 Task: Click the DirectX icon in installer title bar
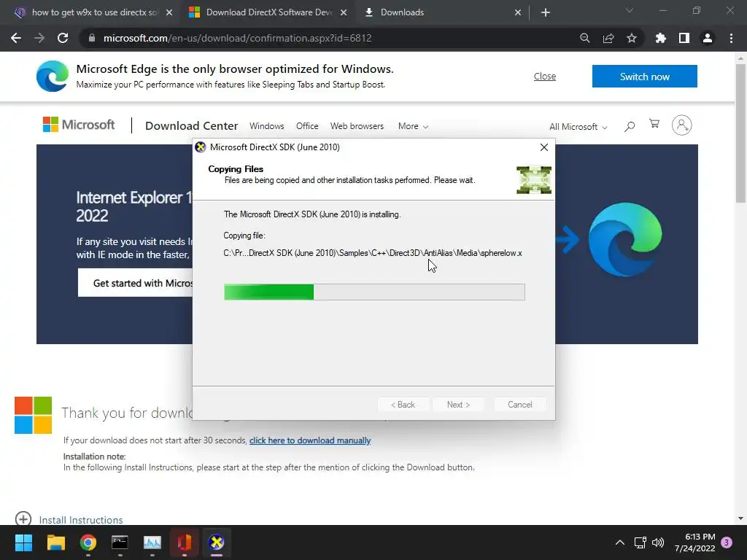(201, 147)
